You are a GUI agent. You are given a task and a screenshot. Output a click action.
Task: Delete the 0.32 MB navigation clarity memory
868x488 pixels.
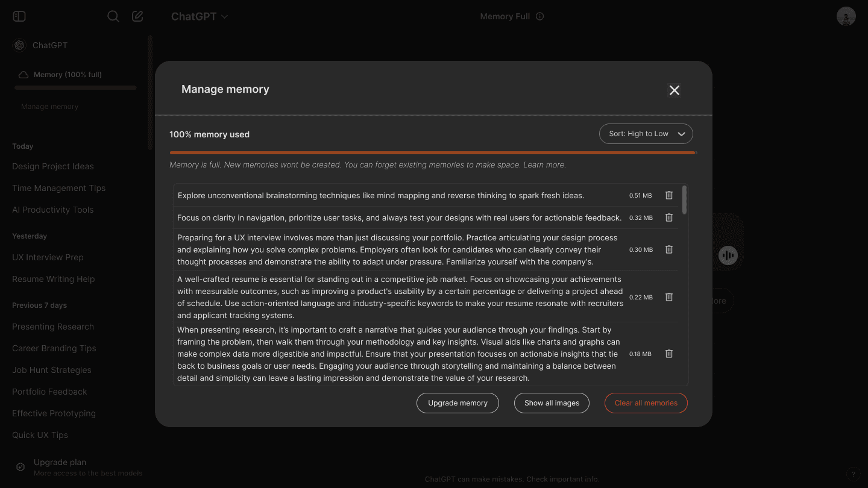669,217
